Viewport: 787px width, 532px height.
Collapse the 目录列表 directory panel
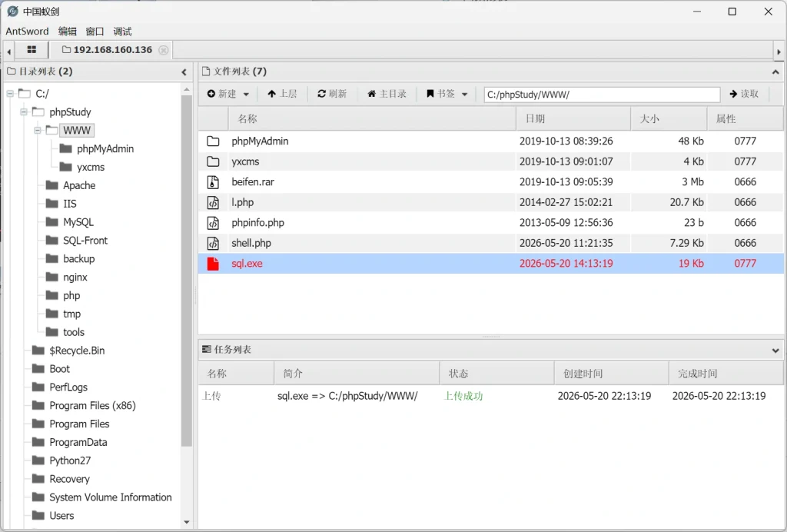tap(184, 71)
